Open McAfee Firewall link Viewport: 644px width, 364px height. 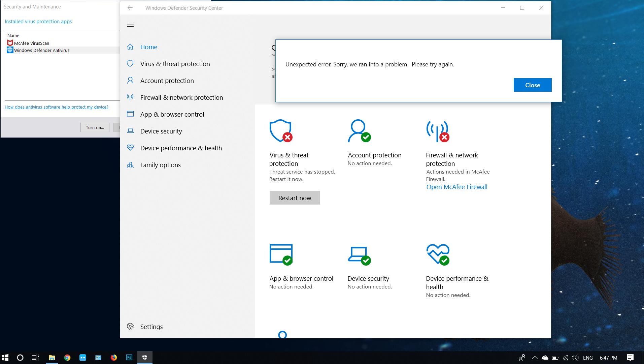[x=457, y=187]
